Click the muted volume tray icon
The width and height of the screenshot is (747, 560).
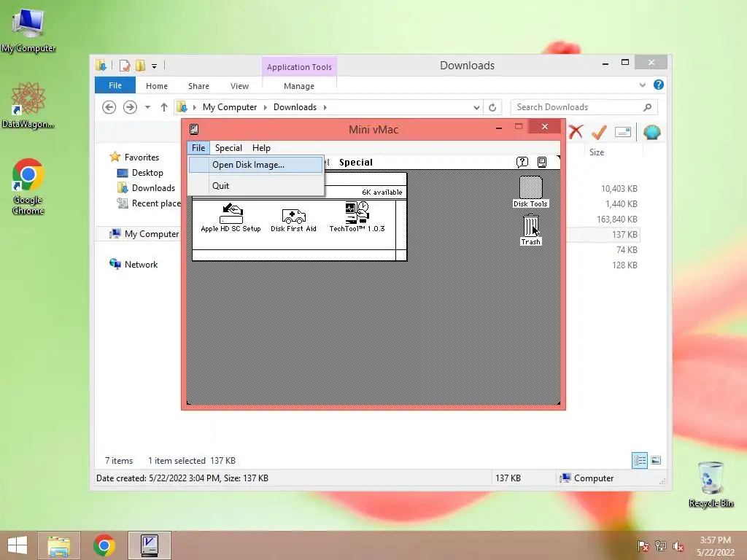pyautogui.click(x=678, y=545)
